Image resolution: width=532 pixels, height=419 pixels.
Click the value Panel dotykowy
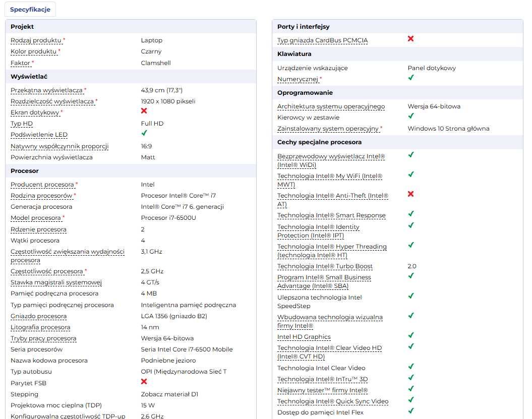point(432,68)
